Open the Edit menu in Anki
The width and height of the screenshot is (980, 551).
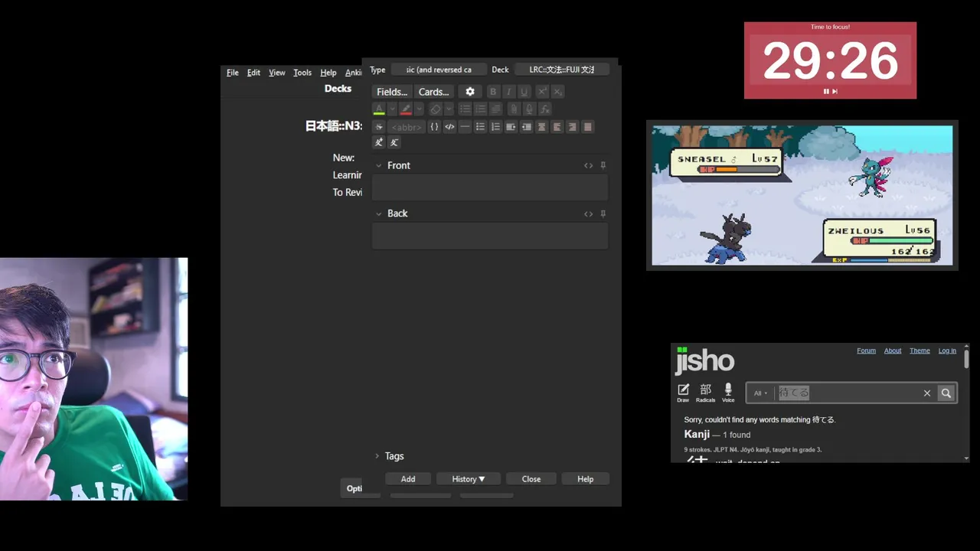(x=253, y=73)
